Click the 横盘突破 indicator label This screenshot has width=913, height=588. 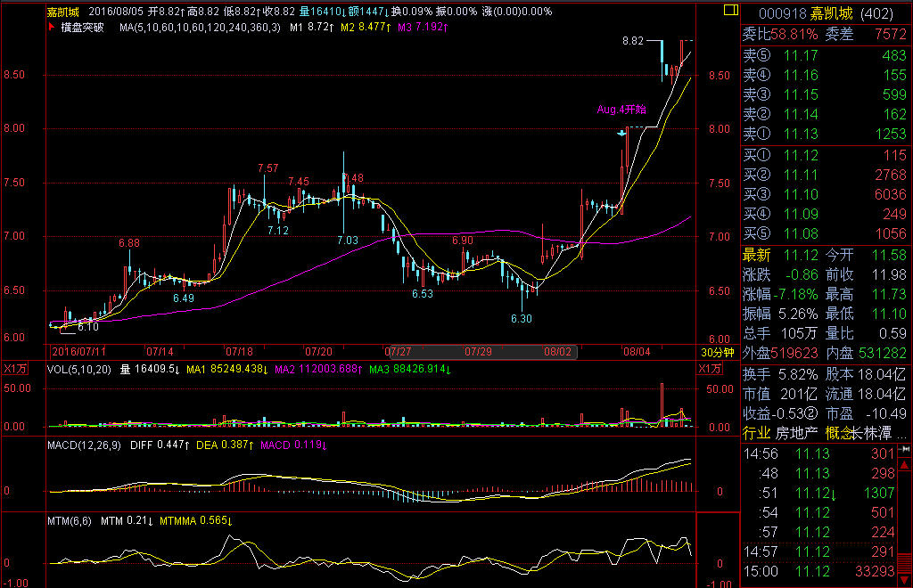tap(82, 28)
